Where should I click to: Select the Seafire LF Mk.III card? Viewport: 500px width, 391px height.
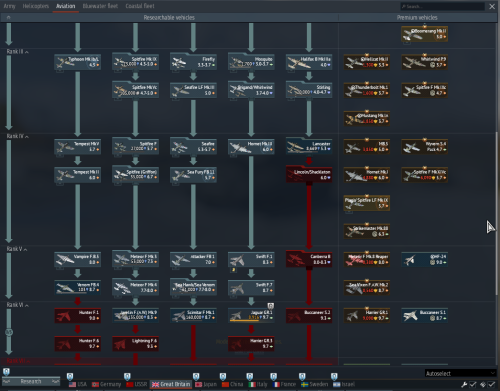click(x=193, y=90)
